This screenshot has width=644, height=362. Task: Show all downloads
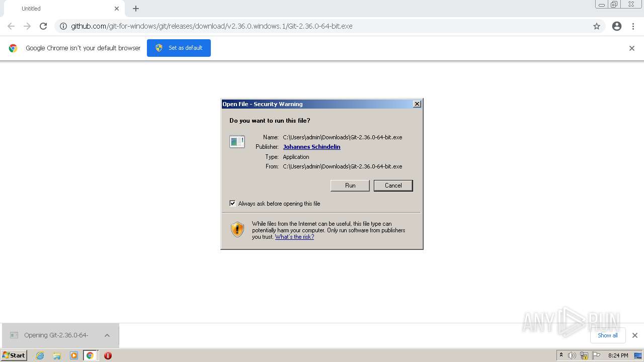(607, 335)
